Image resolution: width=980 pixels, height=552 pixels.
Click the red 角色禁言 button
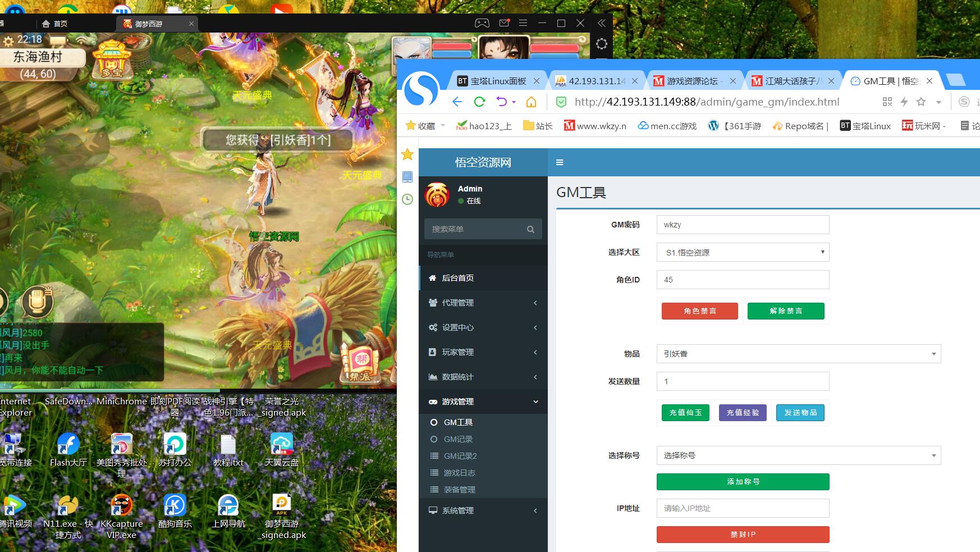[699, 311]
